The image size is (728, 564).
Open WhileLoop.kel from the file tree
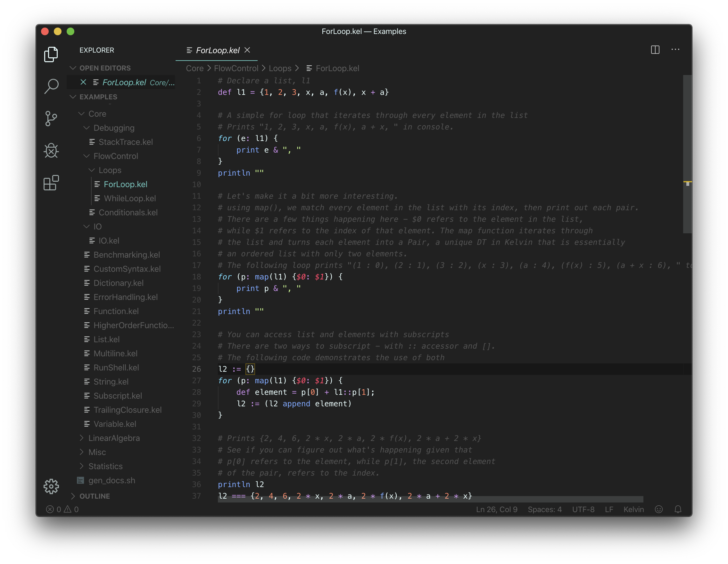pyautogui.click(x=129, y=198)
